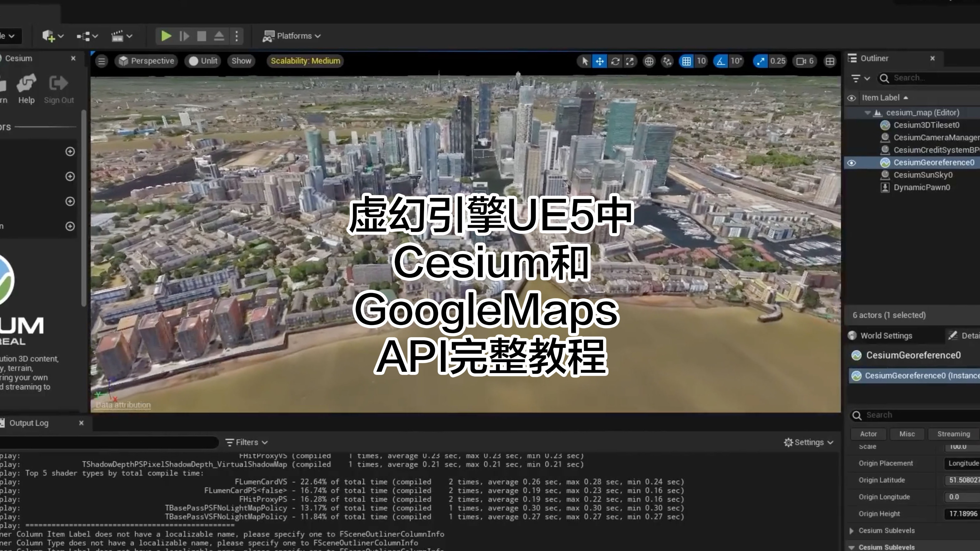Image resolution: width=980 pixels, height=551 pixels.
Task: Sort by Item Label column
Action: (x=885, y=98)
